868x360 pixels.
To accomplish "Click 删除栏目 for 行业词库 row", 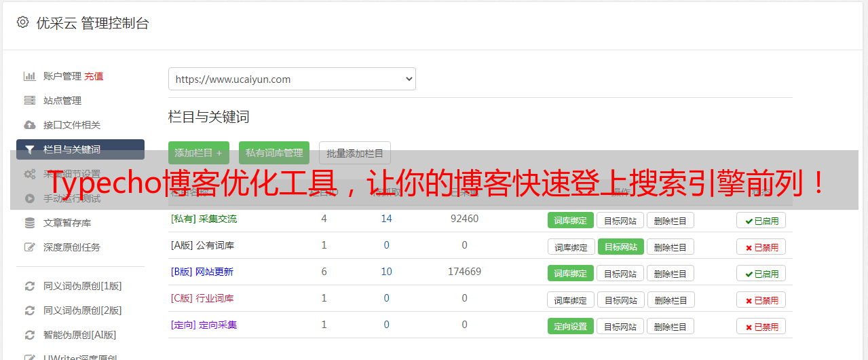I will pyautogui.click(x=671, y=300).
